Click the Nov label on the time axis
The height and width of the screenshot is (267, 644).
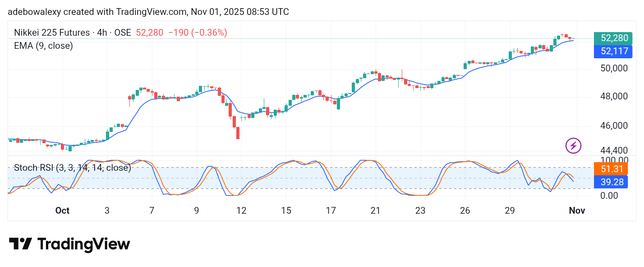[577, 211]
